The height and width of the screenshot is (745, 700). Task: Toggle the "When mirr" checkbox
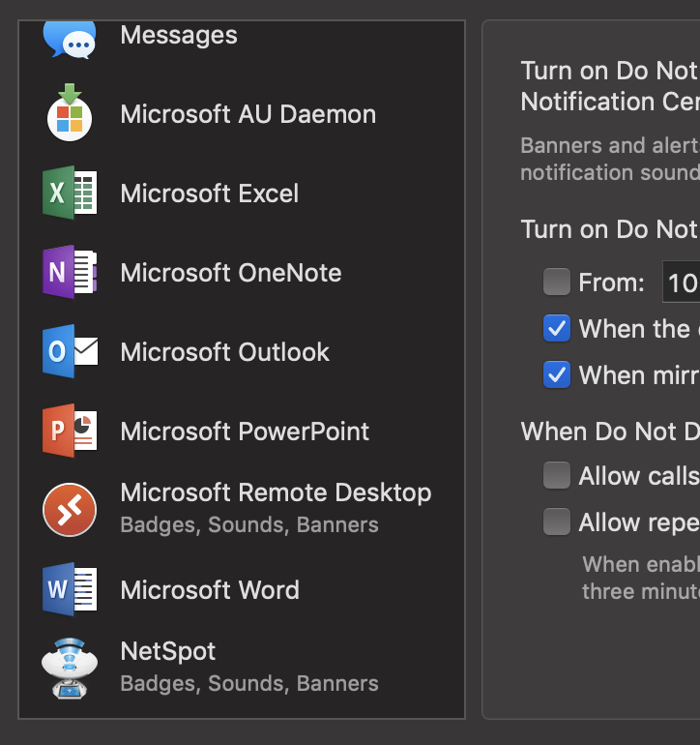557,374
